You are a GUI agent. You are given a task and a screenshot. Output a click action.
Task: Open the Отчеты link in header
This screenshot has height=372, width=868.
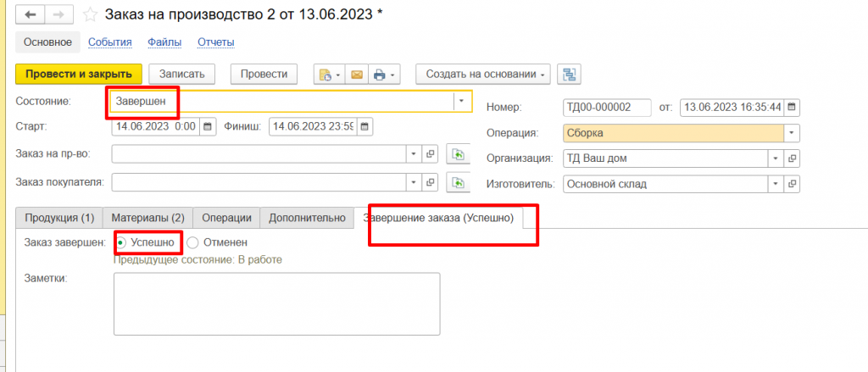215,42
